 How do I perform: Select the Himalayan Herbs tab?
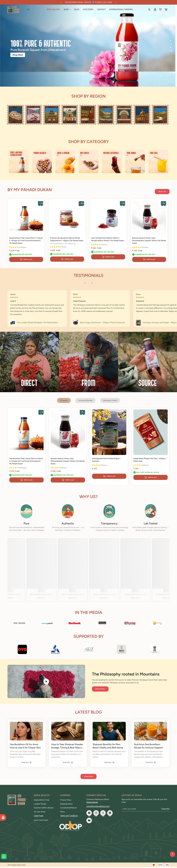point(110,400)
